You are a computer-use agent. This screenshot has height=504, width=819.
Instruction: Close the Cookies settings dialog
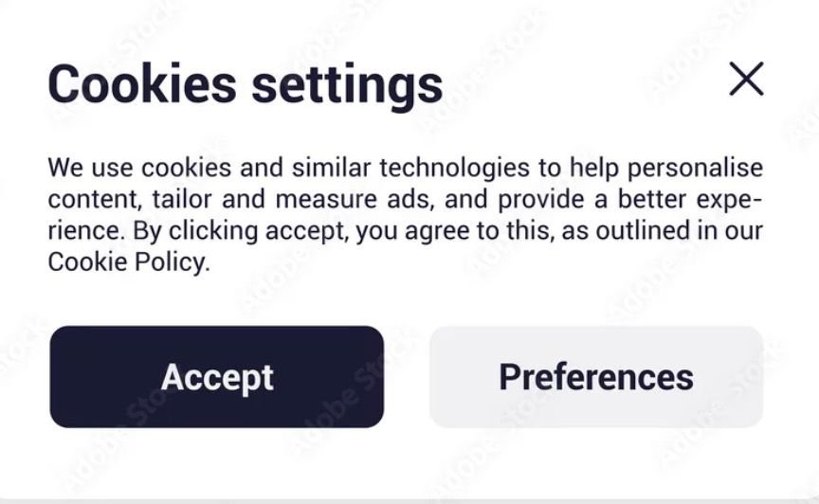tap(746, 80)
